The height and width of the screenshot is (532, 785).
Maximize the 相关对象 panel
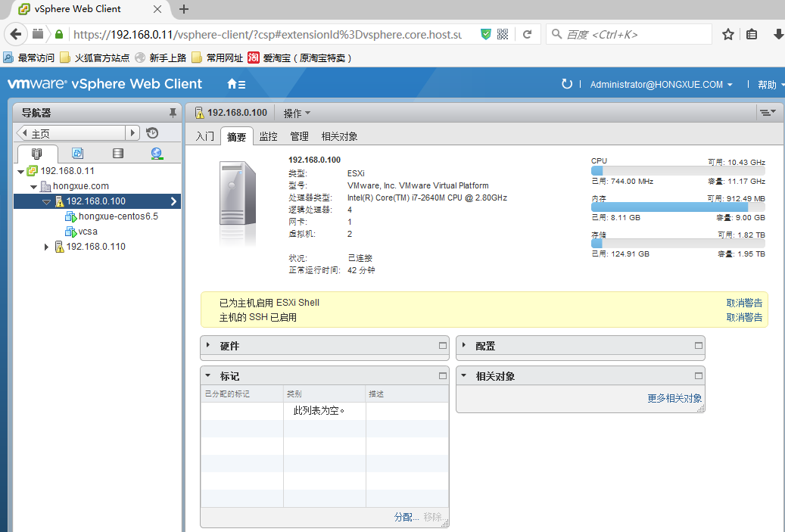pyautogui.click(x=699, y=375)
